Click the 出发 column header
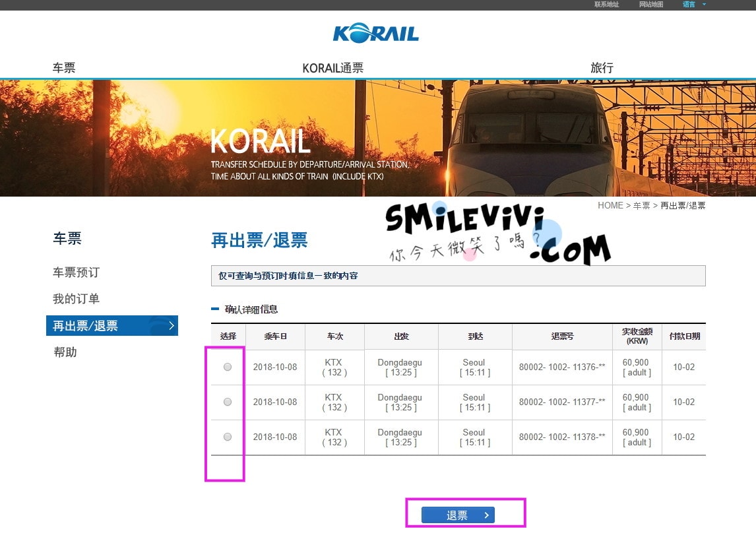The image size is (756, 541). tap(401, 336)
